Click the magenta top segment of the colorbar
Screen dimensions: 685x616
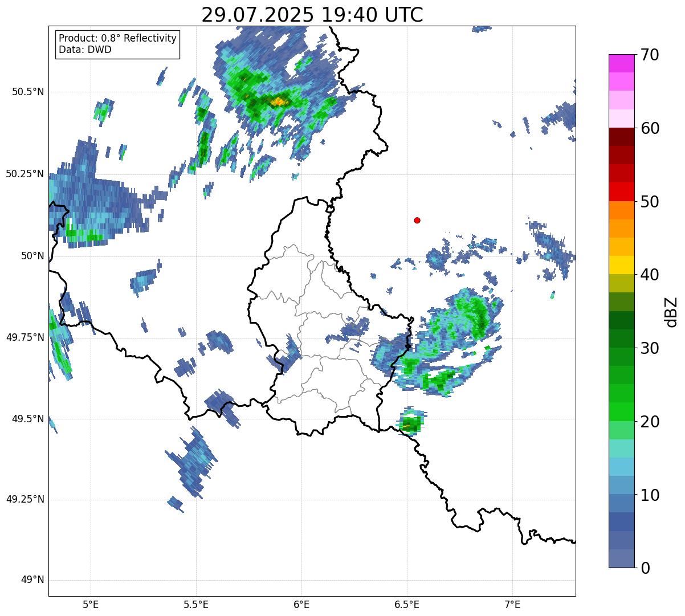coord(621,63)
